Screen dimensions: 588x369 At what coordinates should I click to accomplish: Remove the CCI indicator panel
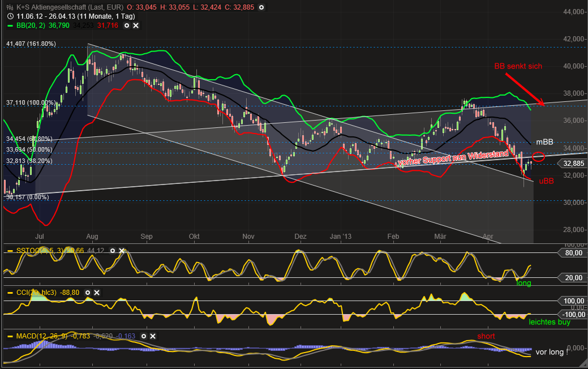[x=97, y=293]
